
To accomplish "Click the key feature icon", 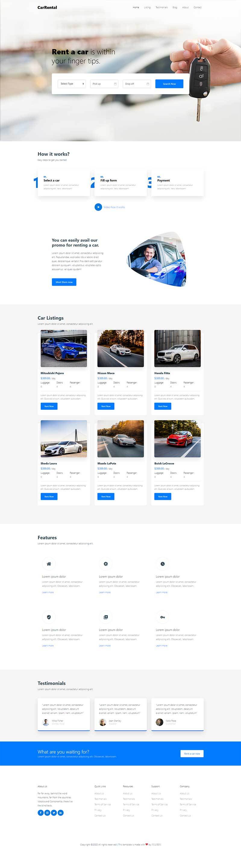I will (162, 617).
